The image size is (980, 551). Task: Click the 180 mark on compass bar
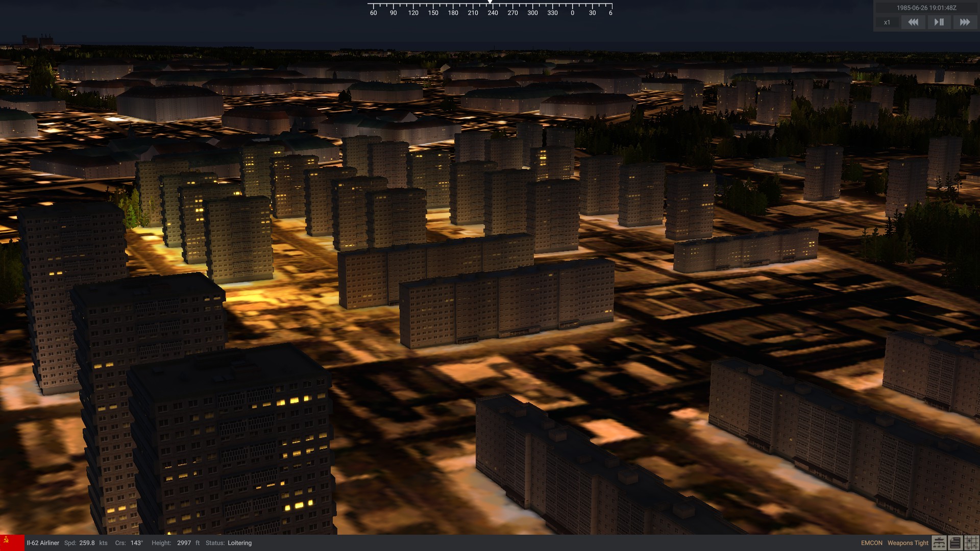453,13
